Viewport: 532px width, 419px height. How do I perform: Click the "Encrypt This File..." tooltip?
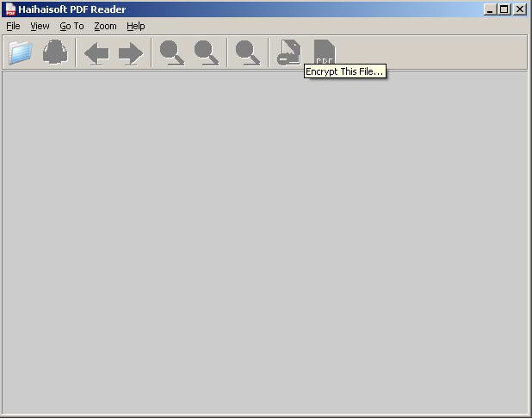[x=344, y=71]
